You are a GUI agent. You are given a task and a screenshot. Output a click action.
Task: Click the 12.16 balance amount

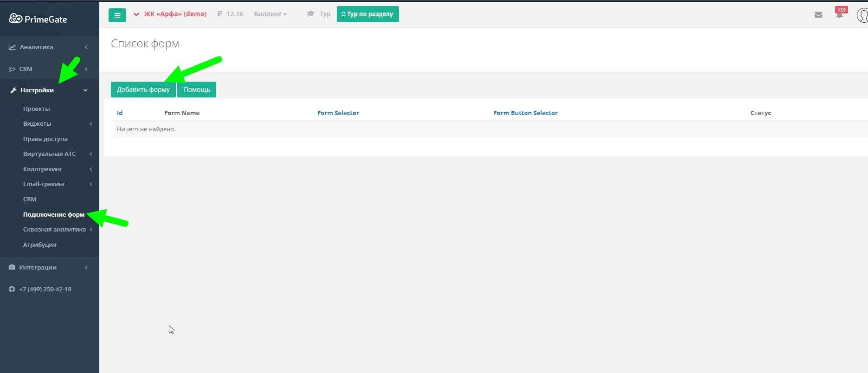tap(235, 14)
